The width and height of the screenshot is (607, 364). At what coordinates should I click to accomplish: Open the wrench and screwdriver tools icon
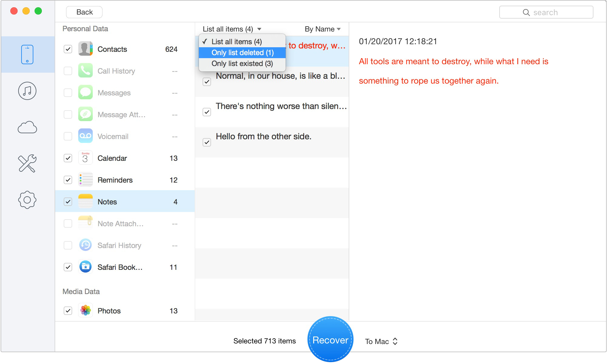(x=27, y=164)
